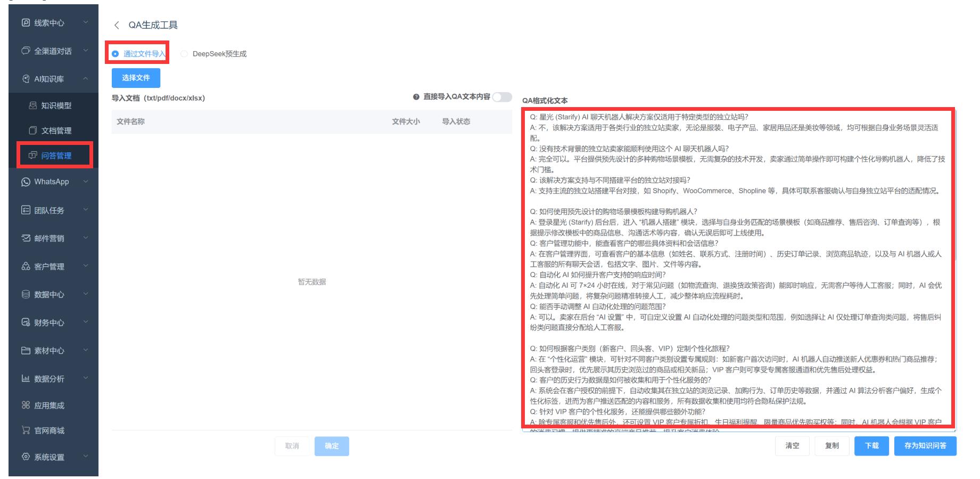This screenshot has width=980, height=479.
Task: Click the 系统设置 gear icon
Action: (x=26, y=457)
